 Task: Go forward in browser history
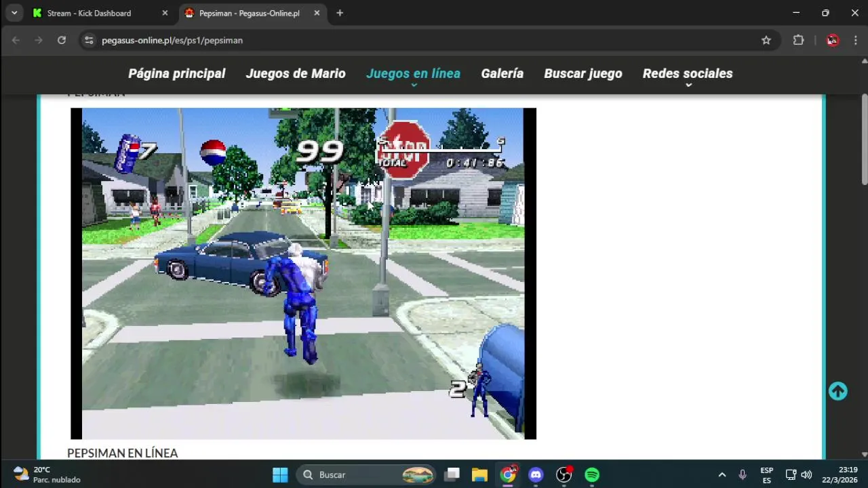pos(39,40)
